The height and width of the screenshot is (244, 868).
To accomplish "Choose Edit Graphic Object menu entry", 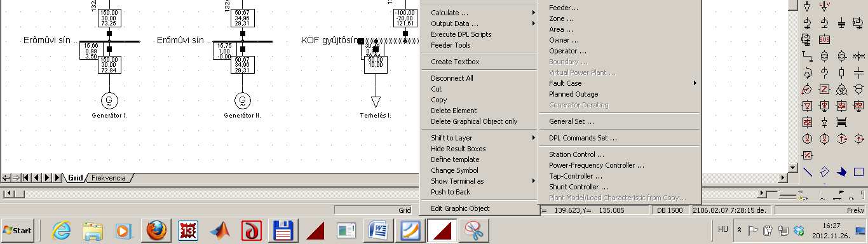I will tap(480, 208).
